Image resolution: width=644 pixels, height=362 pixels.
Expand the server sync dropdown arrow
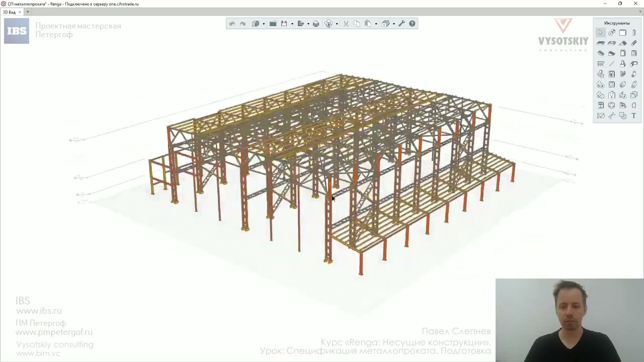(x=337, y=24)
